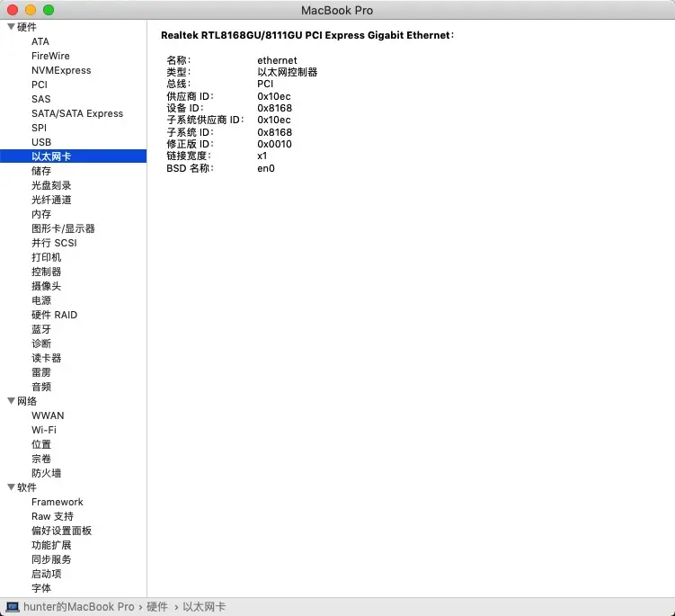675x616 pixels.
Task: Select the highlighted 以太网卡 sidebar item
Action: [x=51, y=156]
